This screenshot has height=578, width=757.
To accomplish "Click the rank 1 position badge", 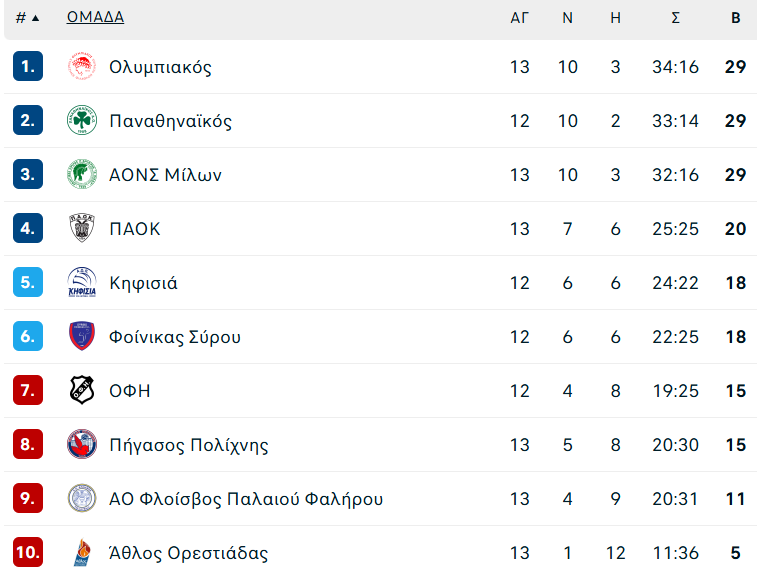I will (28, 67).
